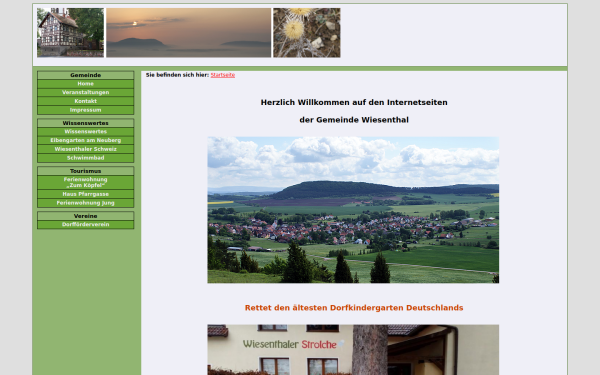This screenshot has height=375, width=600.
Task: Click the thistle flower header image
Action: 307,33
